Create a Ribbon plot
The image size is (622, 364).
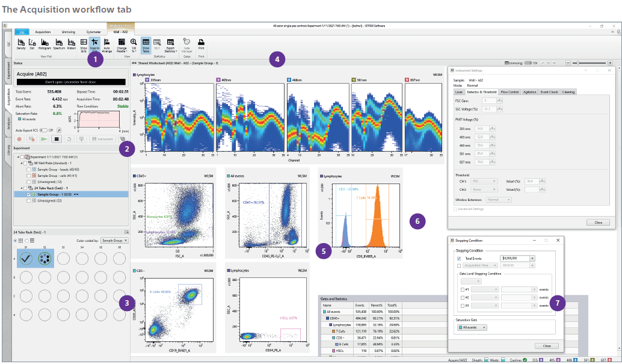coord(71,43)
